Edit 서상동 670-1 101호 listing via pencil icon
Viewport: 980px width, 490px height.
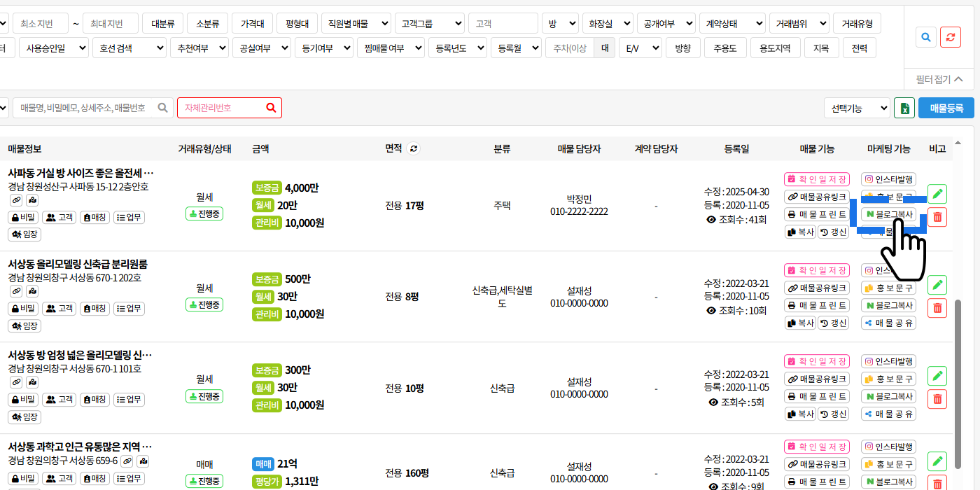point(937,376)
